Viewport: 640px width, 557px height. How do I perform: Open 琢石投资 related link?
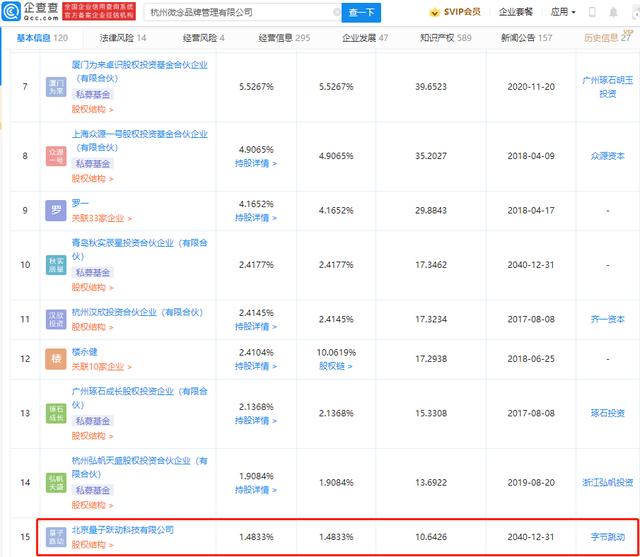(607, 413)
